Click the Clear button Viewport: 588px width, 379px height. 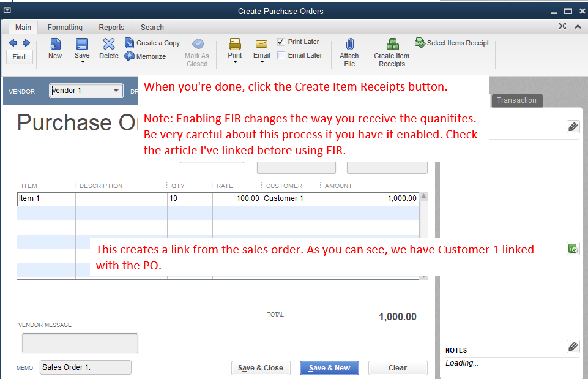pyautogui.click(x=397, y=367)
